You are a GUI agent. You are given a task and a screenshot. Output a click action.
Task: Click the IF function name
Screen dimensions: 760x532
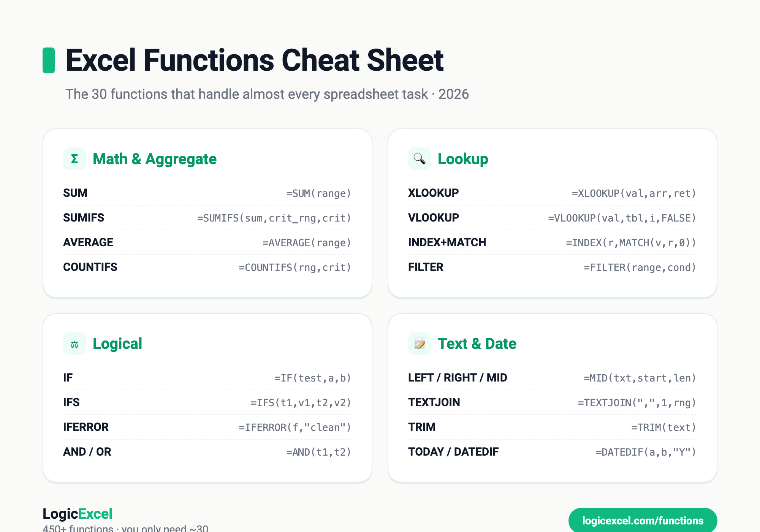point(68,378)
